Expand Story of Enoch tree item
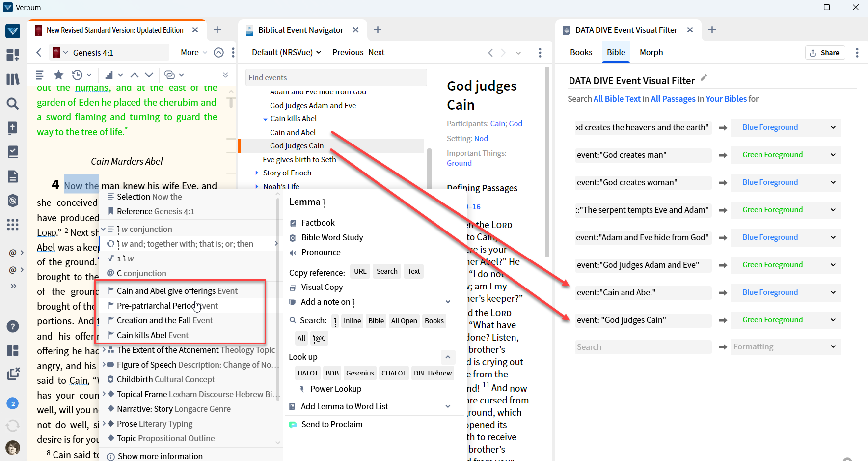Image resolution: width=868 pixels, height=461 pixels. (x=257, y=173)
